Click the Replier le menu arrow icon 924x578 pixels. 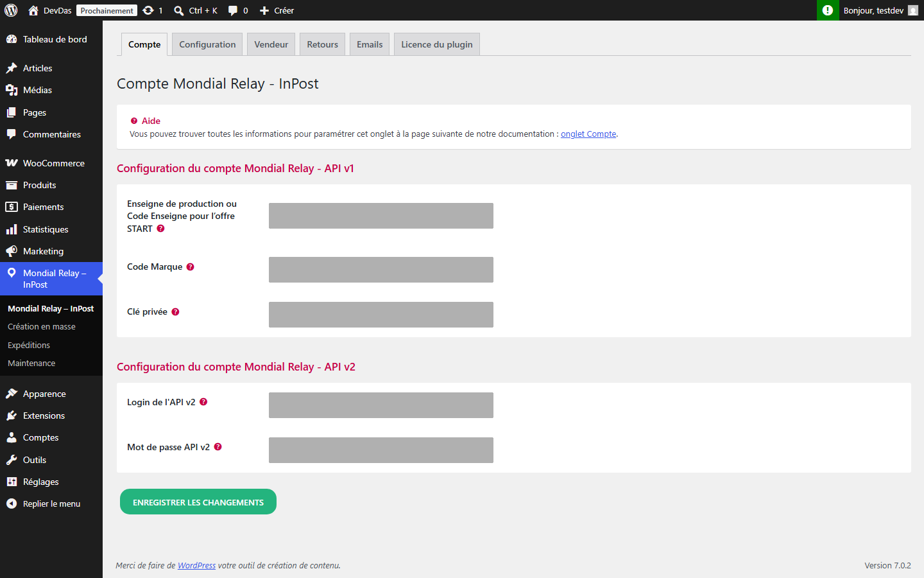(12, 504)
